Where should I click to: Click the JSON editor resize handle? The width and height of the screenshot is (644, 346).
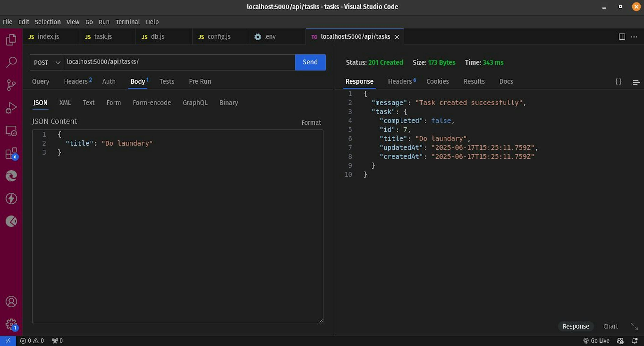(321, 321)
